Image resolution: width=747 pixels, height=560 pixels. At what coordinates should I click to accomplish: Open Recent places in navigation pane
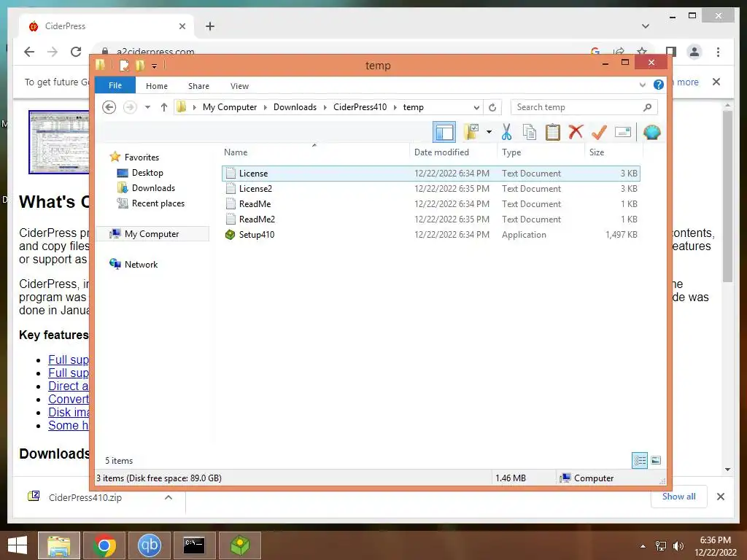click(x=158, y=203)
